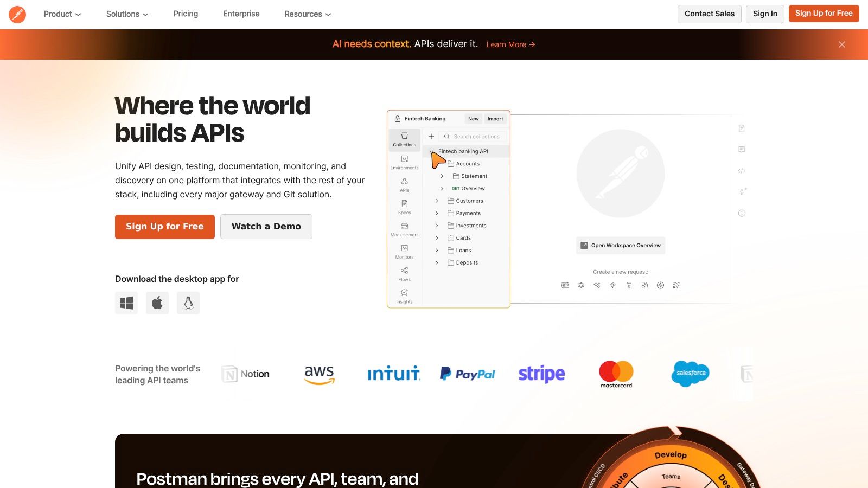Click the info icon in right rail
This screenshot has height=488, width=868.
[742, 213]
